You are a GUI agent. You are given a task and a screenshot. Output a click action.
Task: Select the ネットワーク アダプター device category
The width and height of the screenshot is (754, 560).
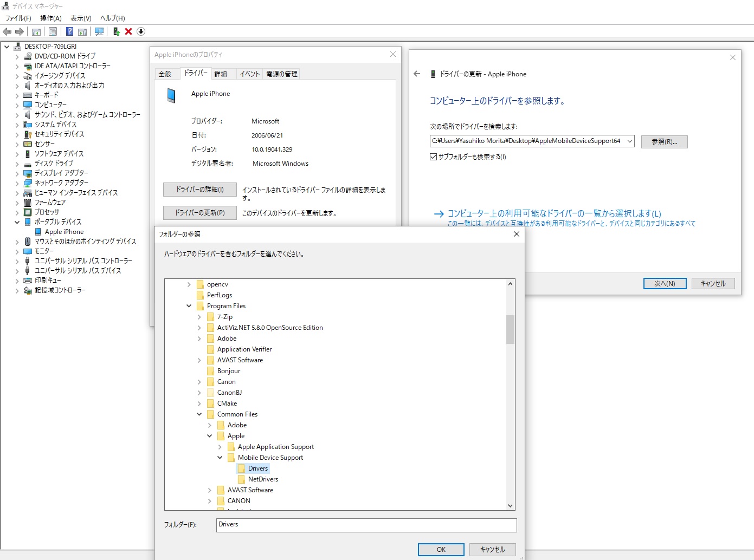tap(61, 183)
